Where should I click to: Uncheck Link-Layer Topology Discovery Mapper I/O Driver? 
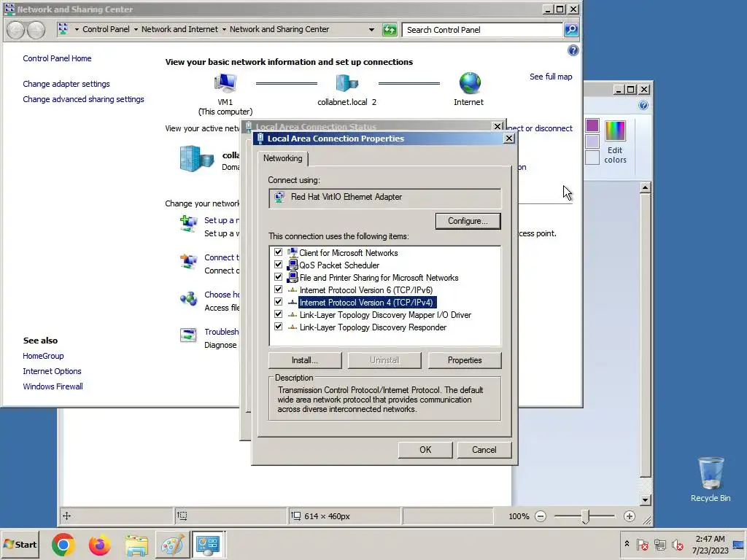coord(278,314)
